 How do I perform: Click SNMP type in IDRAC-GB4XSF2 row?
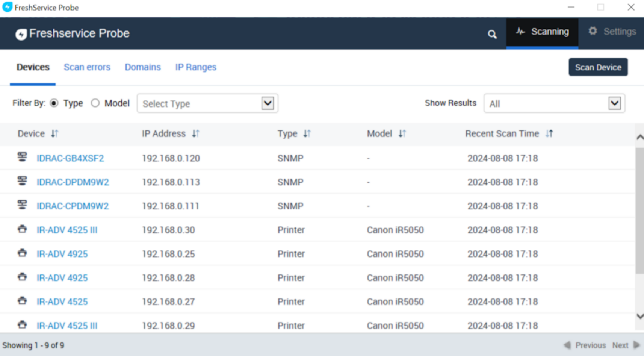pos(290,158)
